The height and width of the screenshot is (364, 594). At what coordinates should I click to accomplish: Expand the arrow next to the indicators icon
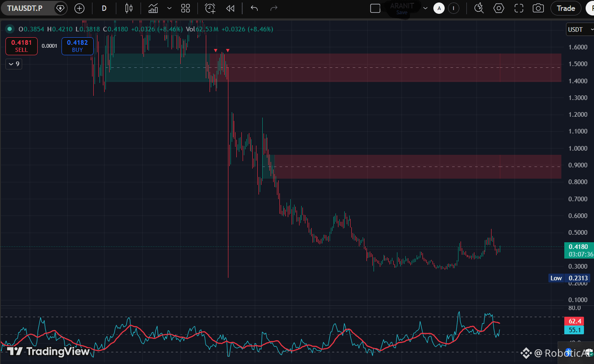point(169,8)
